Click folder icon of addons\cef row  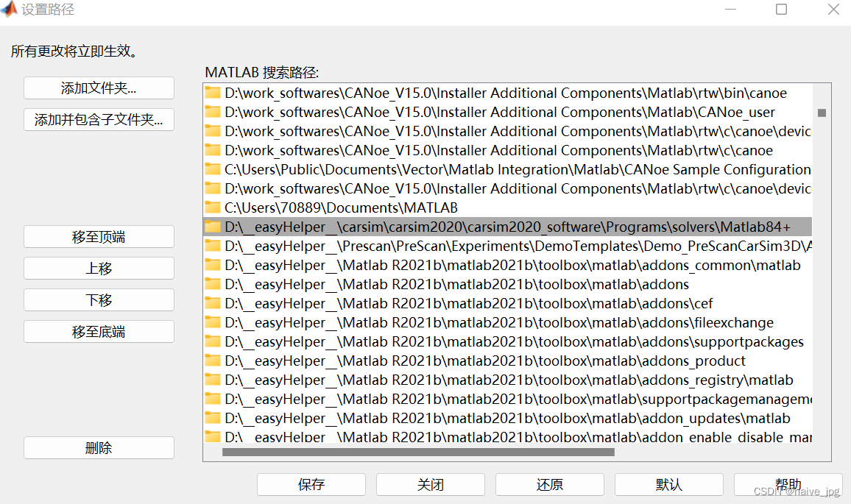point(213,303)
